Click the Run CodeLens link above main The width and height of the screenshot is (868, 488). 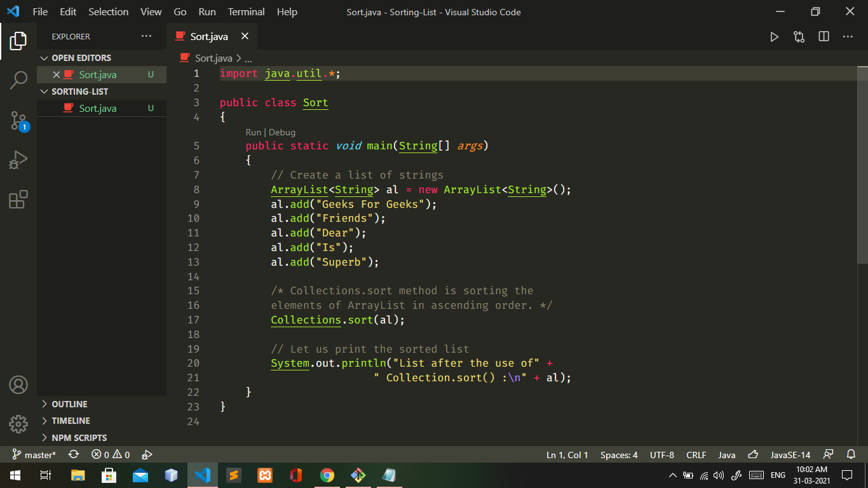(x=254, y=132)
